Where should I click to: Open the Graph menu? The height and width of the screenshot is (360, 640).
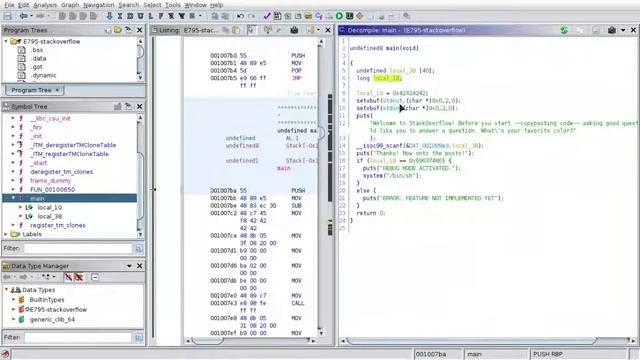pyautogui.click(x=70, y=5)
